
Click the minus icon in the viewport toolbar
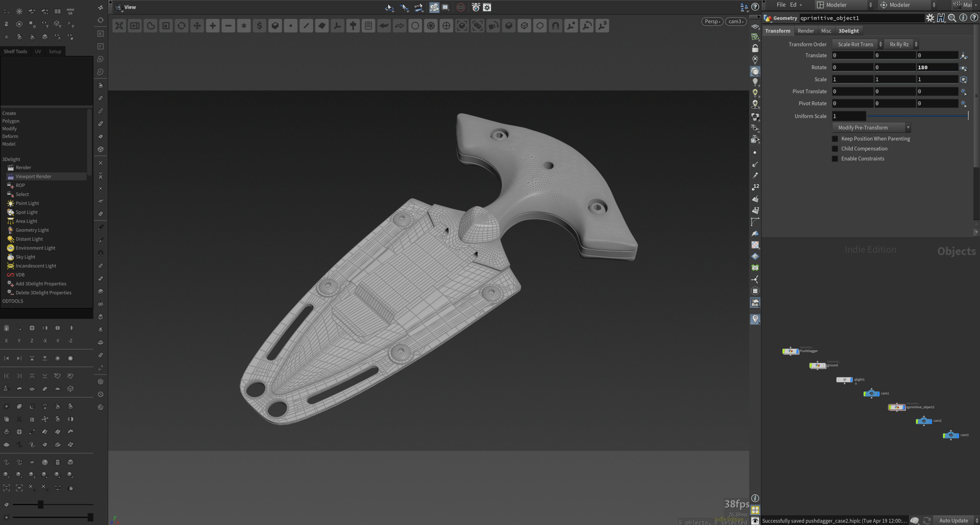coord(228,26)
